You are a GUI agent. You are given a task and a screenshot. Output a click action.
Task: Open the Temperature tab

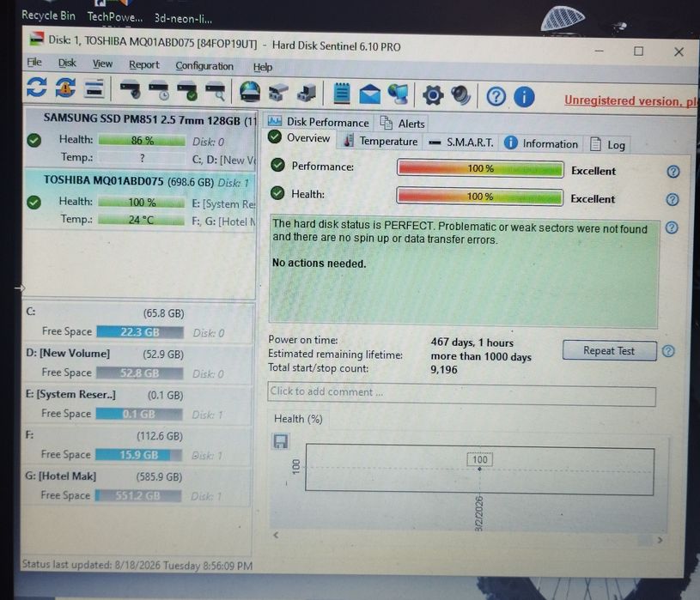point(380,141)
